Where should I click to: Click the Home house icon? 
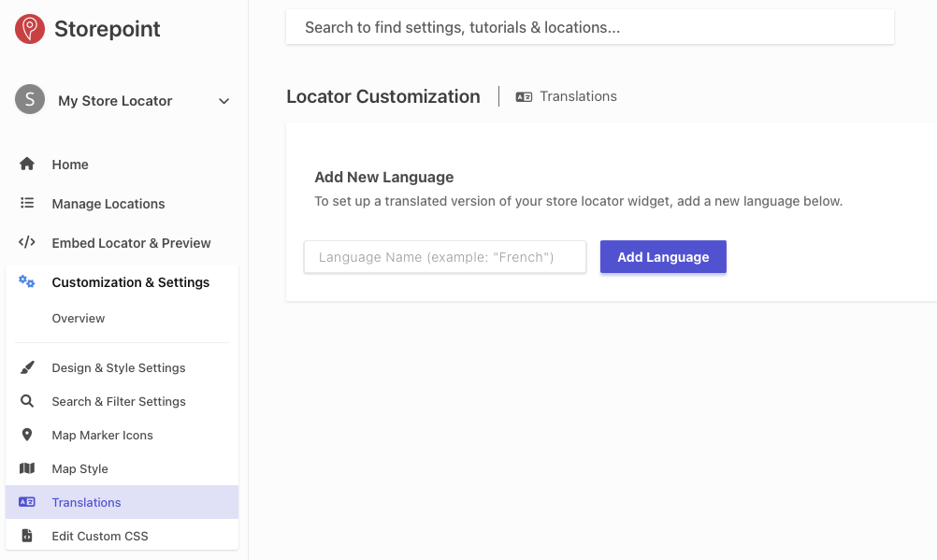pos(27,165)
